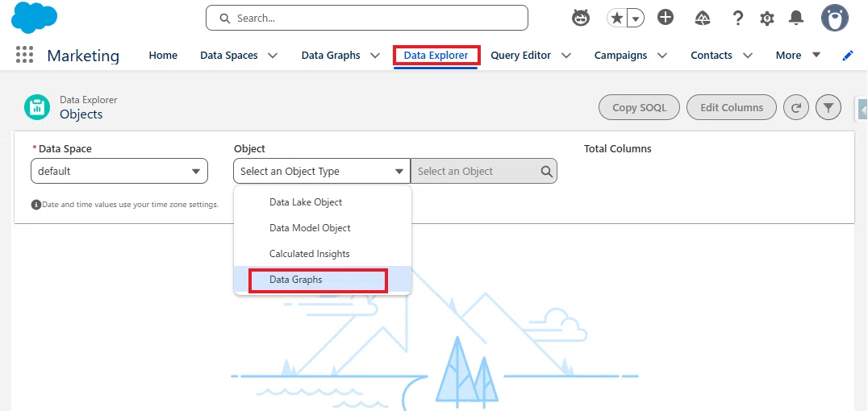Open the More navigation menu
Viewport: 868px width, 411px height.
click(x=798, y=56)
